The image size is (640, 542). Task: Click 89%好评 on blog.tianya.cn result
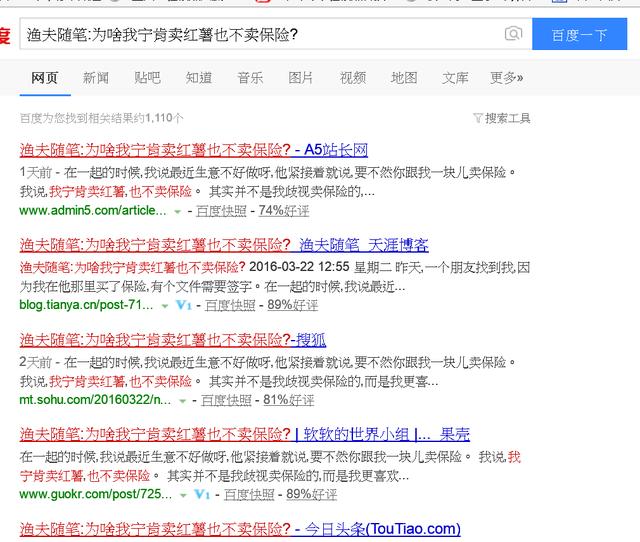[293, 305]
